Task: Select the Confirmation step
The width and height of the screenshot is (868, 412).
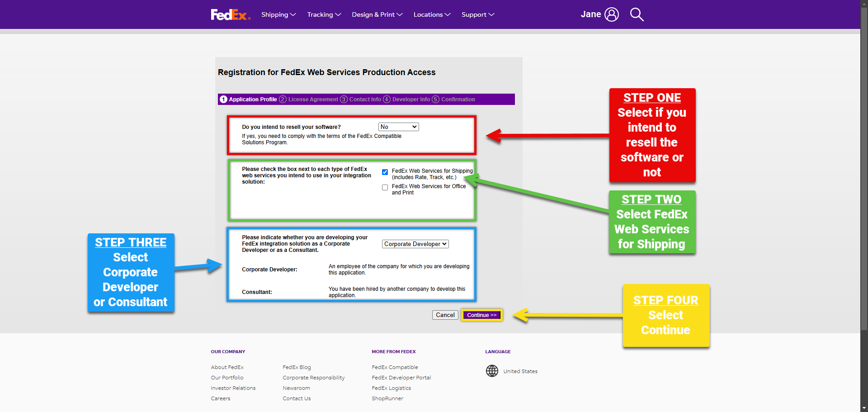Action: (453, 99)
